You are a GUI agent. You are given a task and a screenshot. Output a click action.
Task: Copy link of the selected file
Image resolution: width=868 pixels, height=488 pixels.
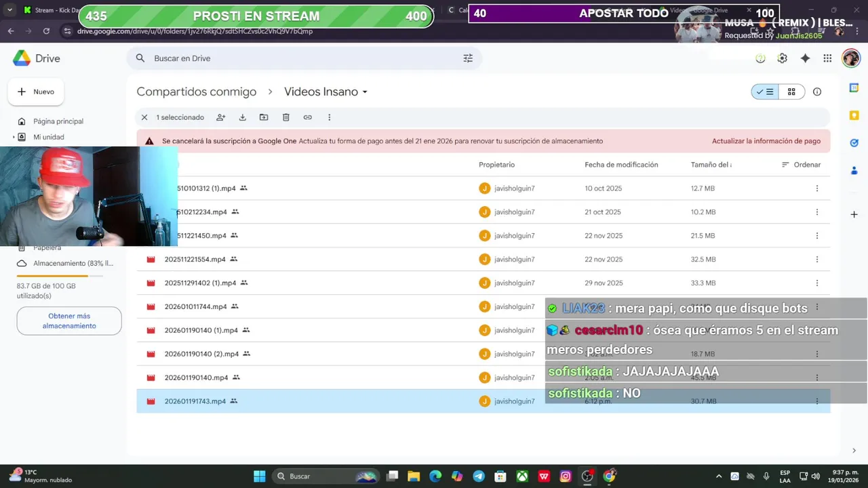coord(307,117)
